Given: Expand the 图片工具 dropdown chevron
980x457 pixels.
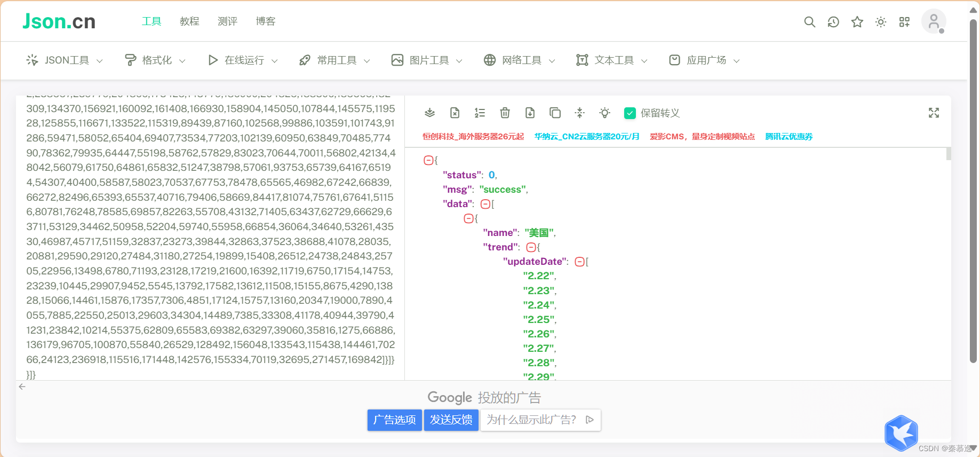Looking at the screenshot, I should pyautogui.click(x=459, y=61).
